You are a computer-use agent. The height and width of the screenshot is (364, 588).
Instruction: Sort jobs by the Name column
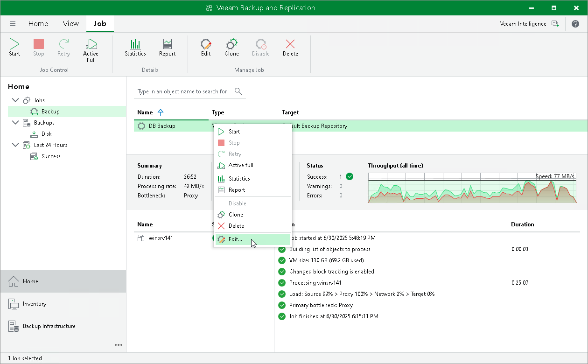point(145,112)
